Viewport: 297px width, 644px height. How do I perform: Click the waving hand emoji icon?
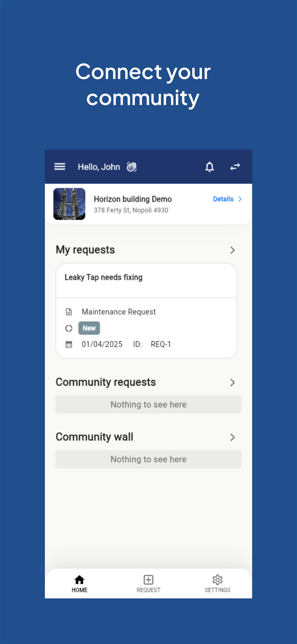click(131, 167)
